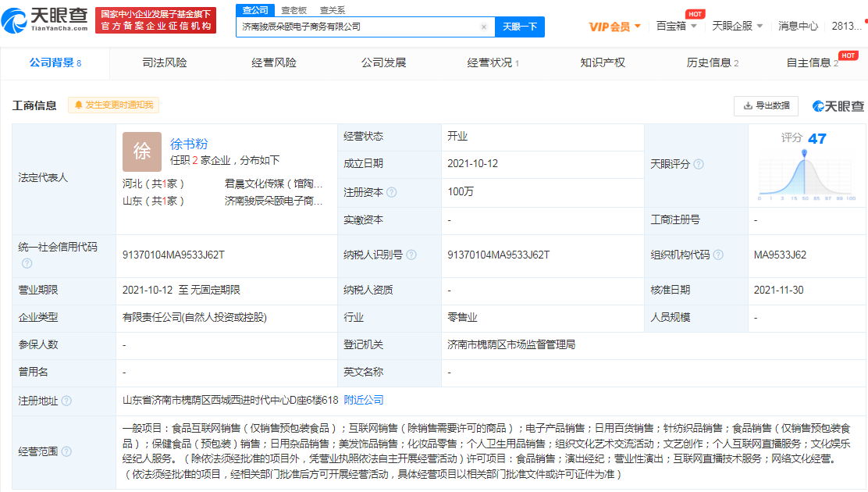The image size is (868, 492).
Task: Click help icon next to 纳税人识别号
Action: coord(411,255)
